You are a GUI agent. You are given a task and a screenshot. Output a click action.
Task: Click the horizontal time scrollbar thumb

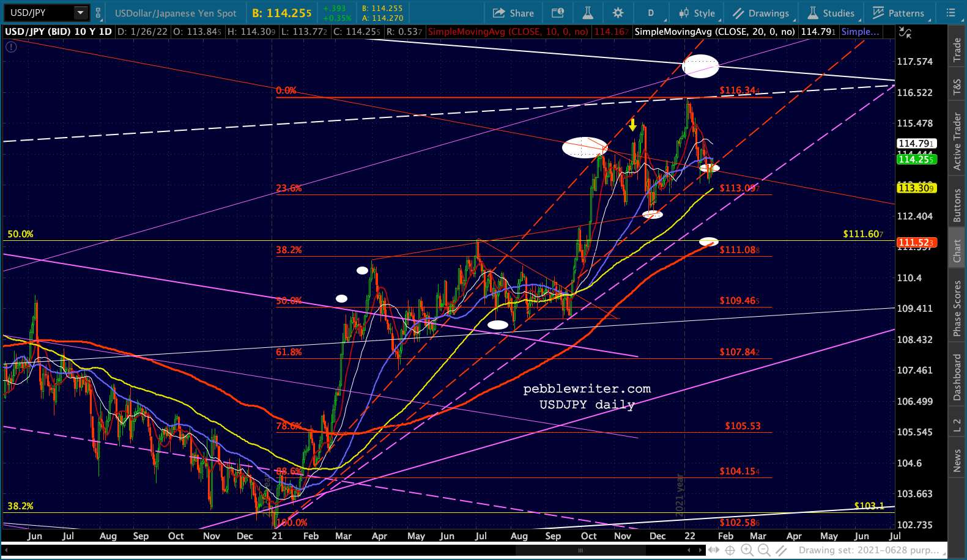pos(580,550)
